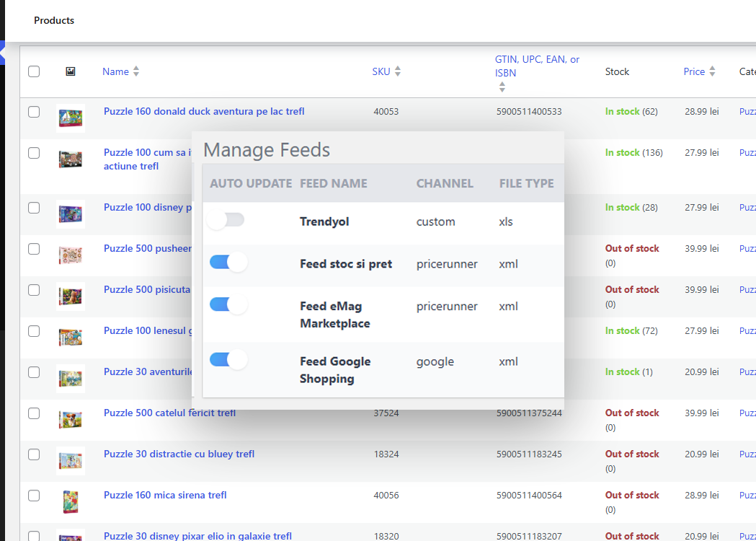Check the Puzzle 100 disney row checkbox
756x541 pixels.
coord(34,208)
